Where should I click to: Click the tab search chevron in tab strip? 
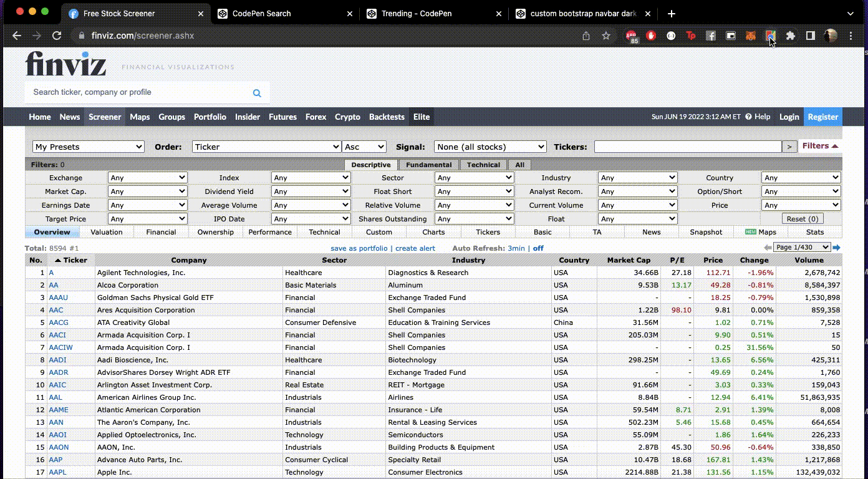pyautogui.click(x=849, y=13)
